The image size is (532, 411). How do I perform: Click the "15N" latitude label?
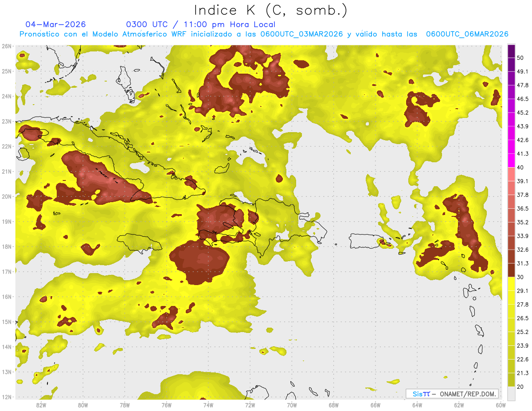pos(7,322)
